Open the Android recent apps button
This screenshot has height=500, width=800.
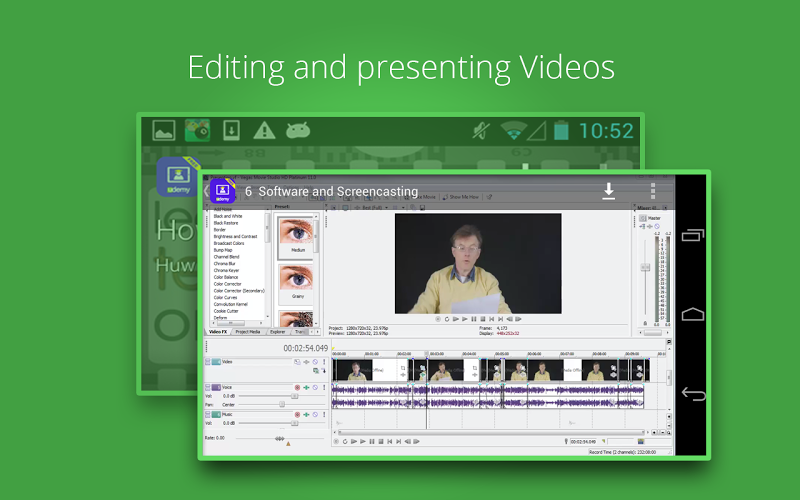693,236
